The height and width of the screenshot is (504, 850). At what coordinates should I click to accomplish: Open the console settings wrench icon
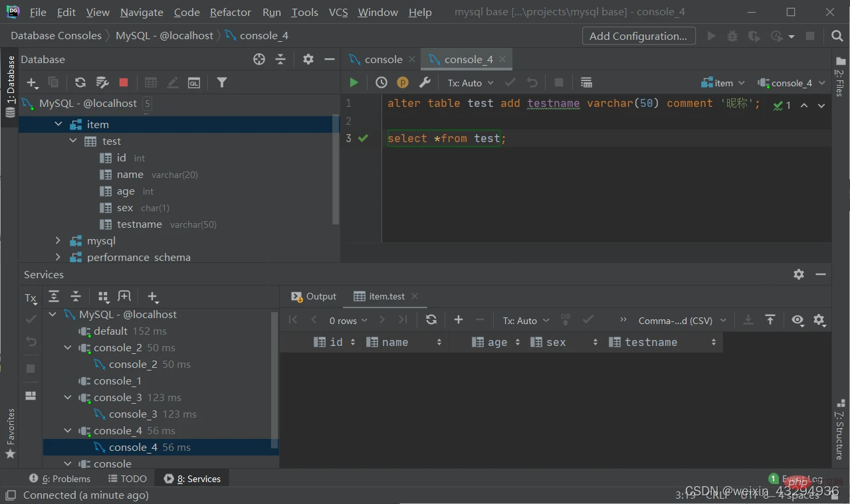click(x=425, y=82)
